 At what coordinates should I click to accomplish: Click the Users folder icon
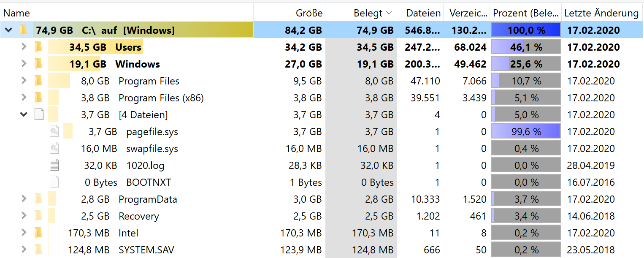[x=38, y=47]
